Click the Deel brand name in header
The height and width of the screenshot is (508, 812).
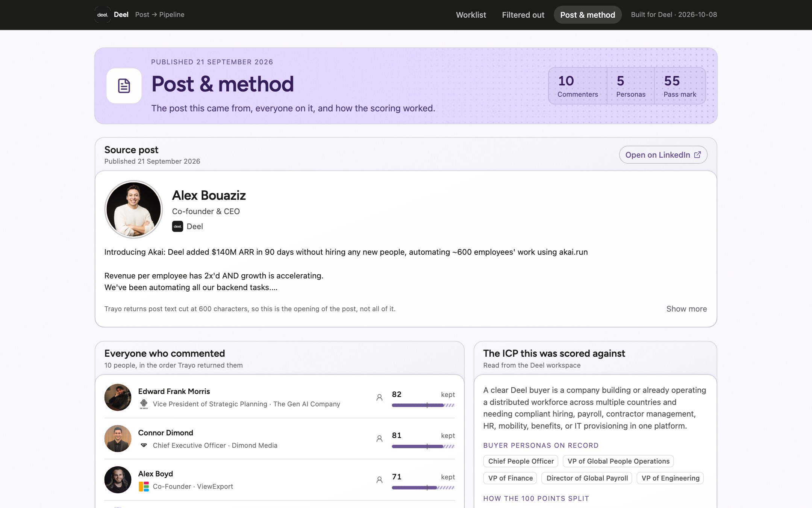click(x=121, y=15)
